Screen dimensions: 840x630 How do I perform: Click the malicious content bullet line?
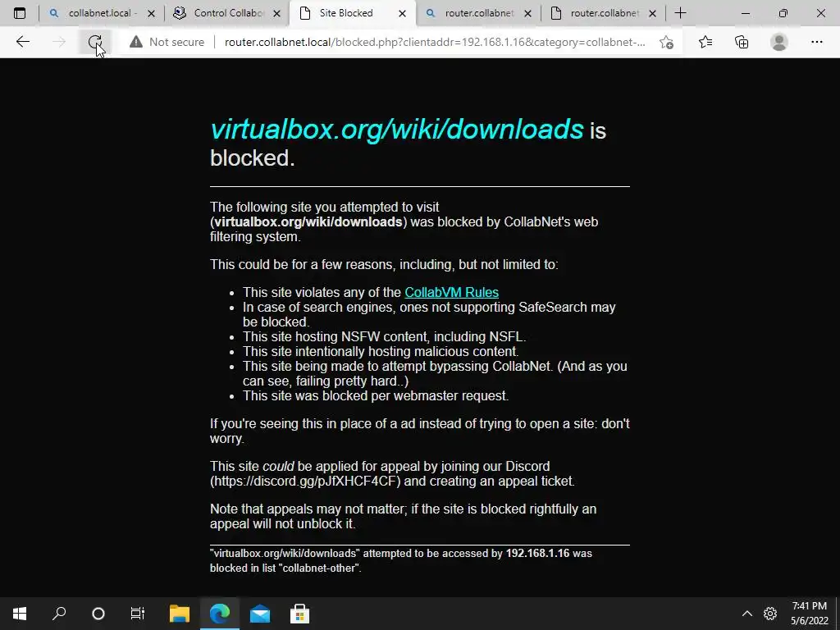[381, 351]
